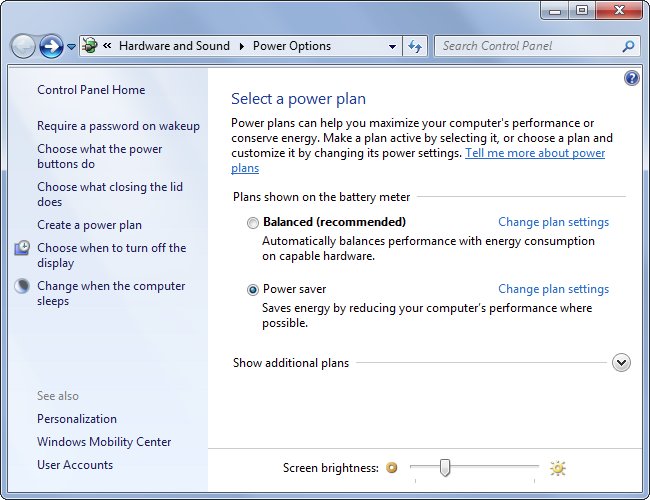
Task: Open Change plan settings for Balanced
Action: coord(553,222)
